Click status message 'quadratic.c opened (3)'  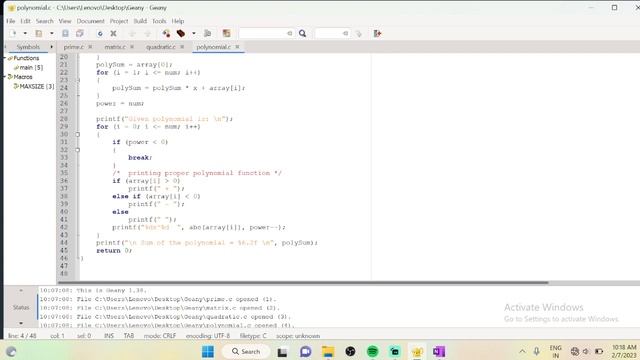coord(165,317)
